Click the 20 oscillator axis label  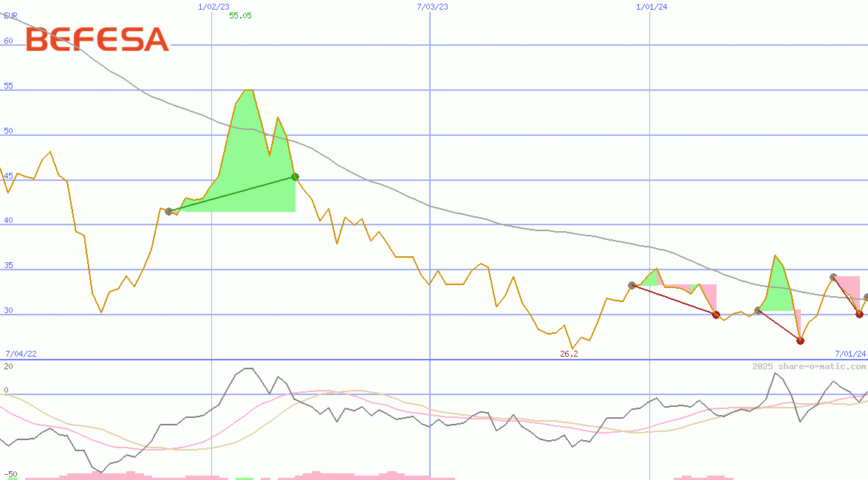pos(8,366)
